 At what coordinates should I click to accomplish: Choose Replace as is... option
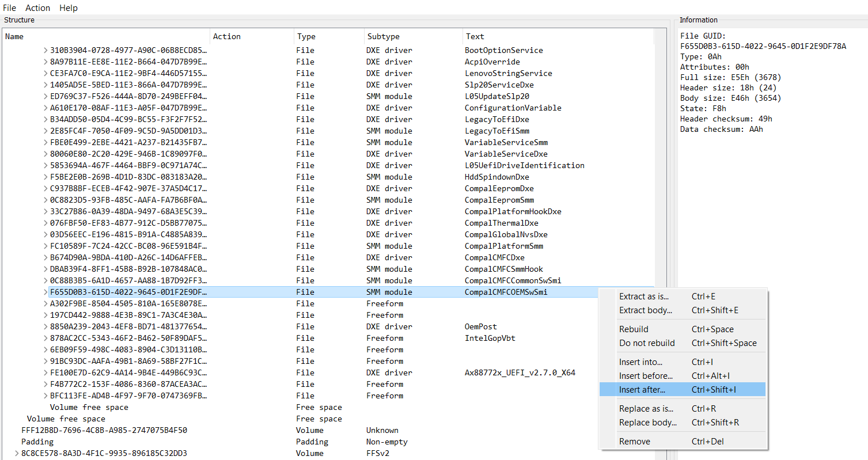[x=683, y=409]
